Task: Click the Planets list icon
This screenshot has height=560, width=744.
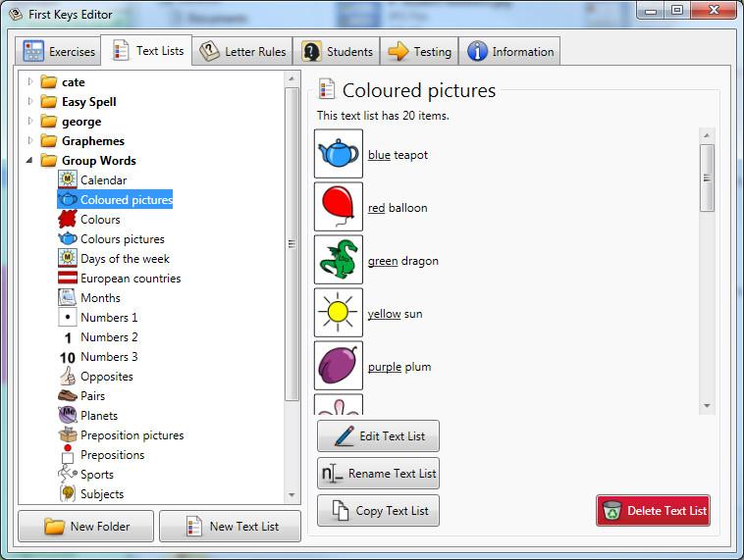Action: point(67,416)
